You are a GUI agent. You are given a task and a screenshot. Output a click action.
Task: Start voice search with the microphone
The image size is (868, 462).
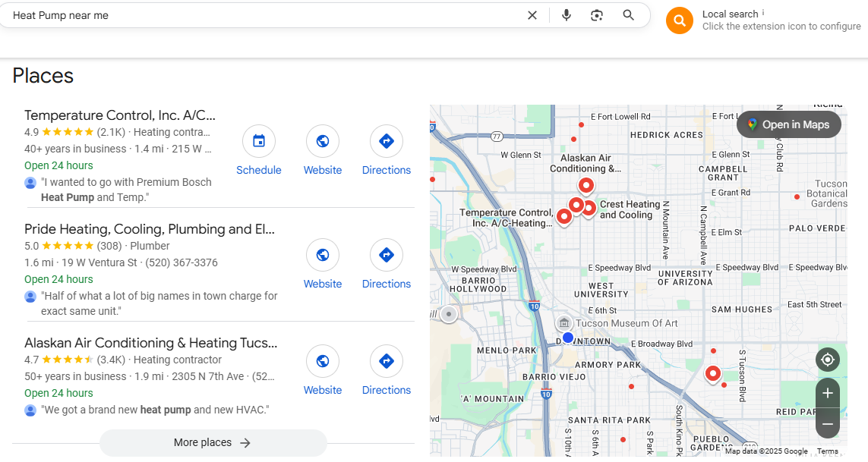coord(566,15)
